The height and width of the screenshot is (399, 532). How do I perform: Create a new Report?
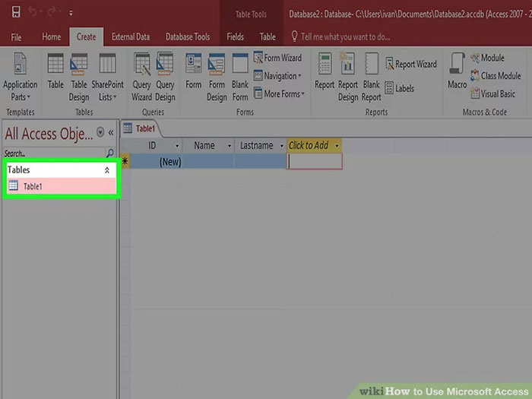click(325, 72)
